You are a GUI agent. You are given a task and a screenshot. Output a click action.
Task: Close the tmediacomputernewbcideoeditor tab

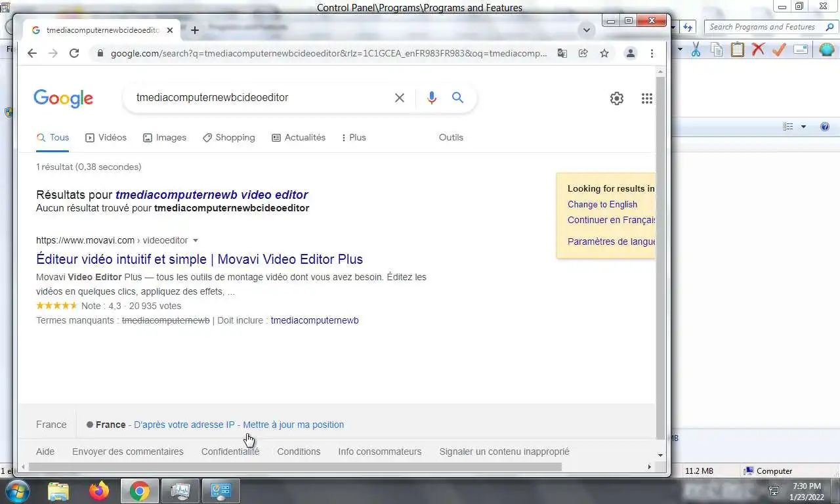coord(170,30)
